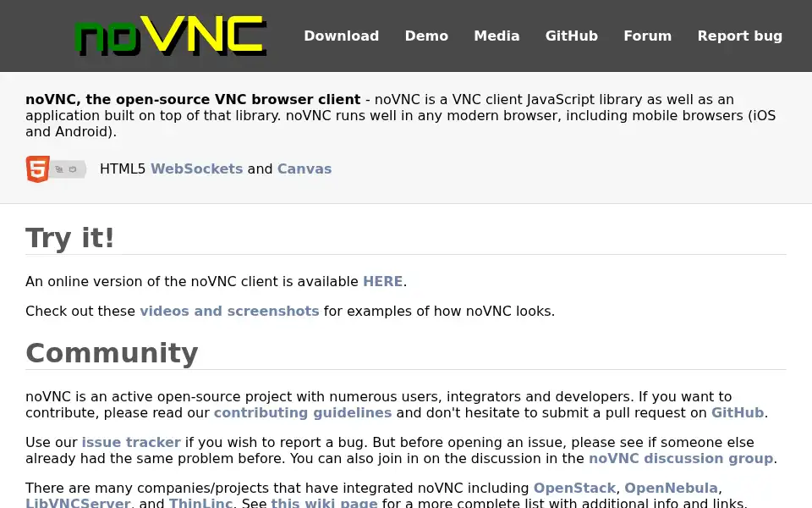Click the Try it! heading

(x=70, y=238)
